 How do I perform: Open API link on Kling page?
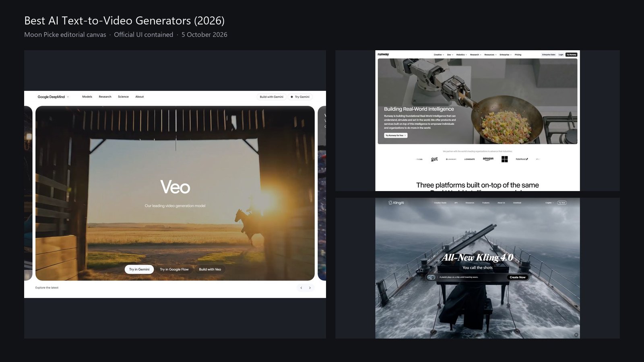456,203
